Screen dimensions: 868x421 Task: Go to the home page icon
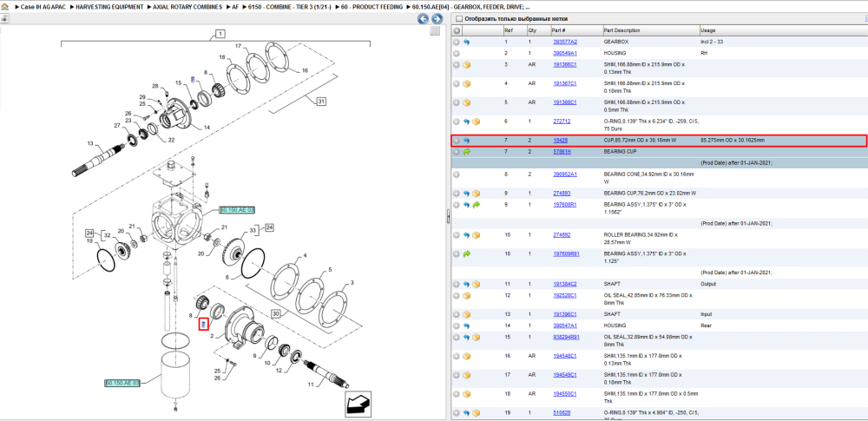5,7
